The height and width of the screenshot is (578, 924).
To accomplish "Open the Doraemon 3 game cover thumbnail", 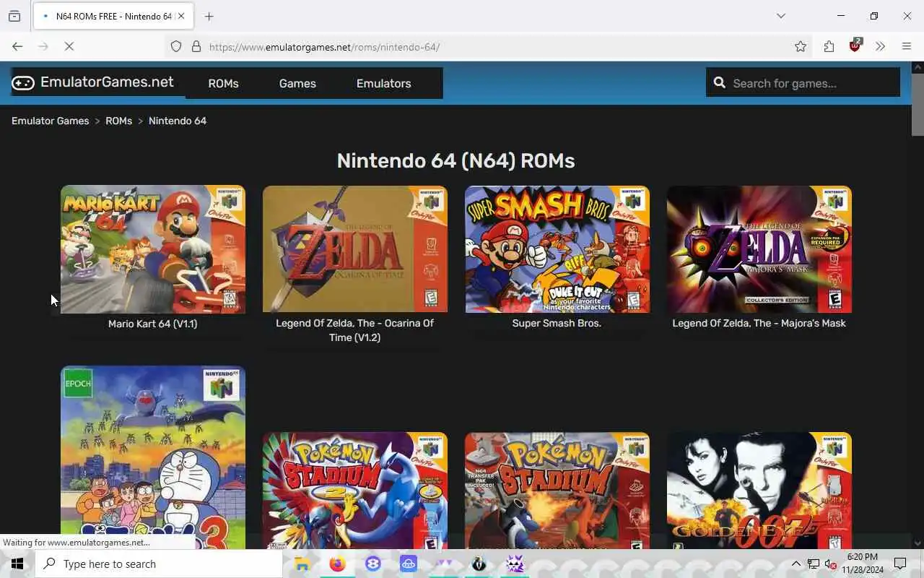I will point(153,457).
